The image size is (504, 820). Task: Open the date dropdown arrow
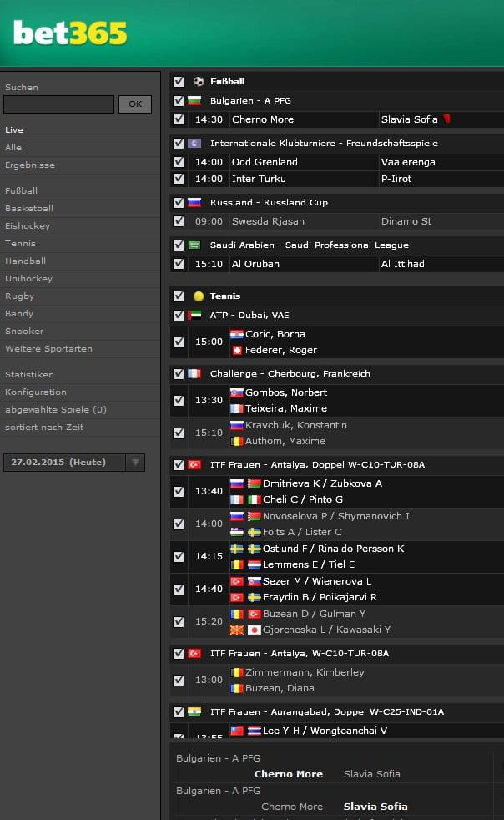point(135,463)
